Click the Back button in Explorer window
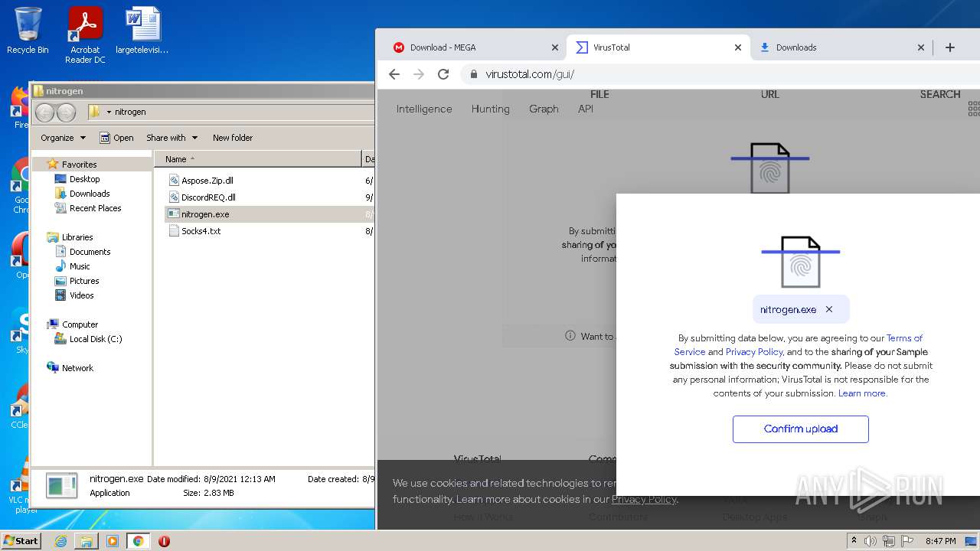This screenshot has width=980, height=551. (x=45, y=112)
